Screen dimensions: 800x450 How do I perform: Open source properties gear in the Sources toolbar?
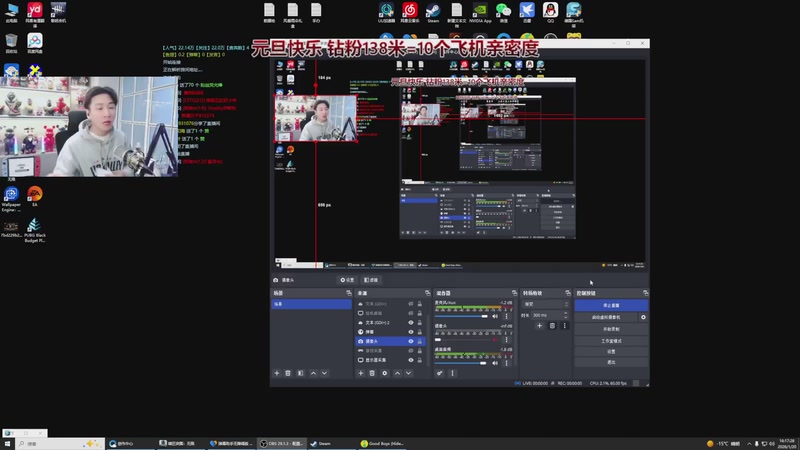385,373
